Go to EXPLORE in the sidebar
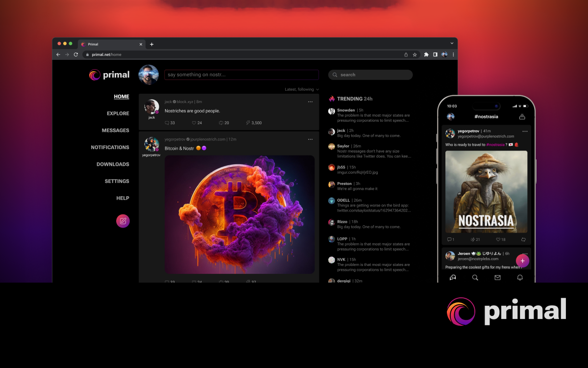 click(x=118, y=113)
